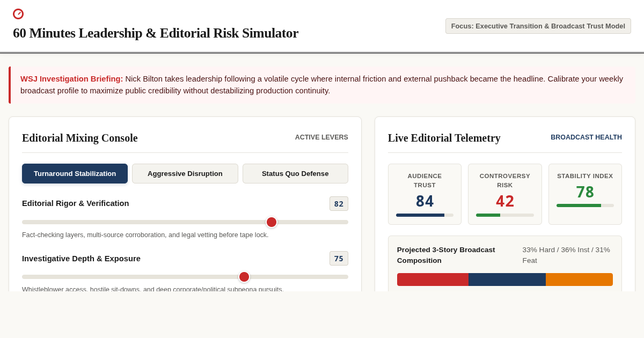The image size is (644, 338).
Task: Click the Controversy Risk progress bar
Action: 505,215
